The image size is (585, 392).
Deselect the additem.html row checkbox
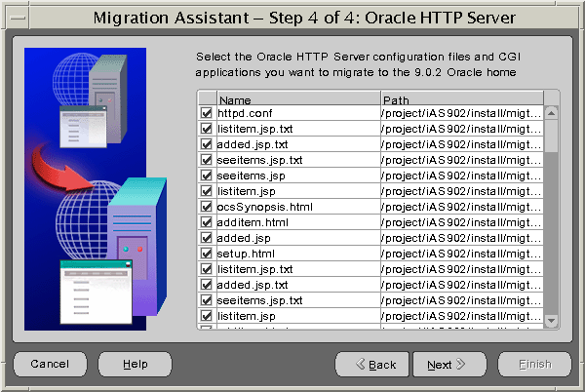207,222
